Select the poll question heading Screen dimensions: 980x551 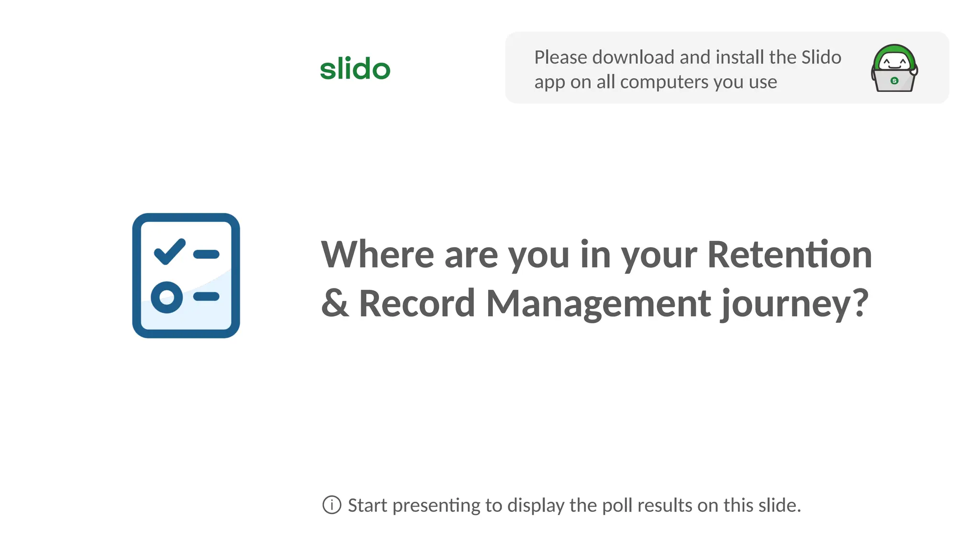596,278
